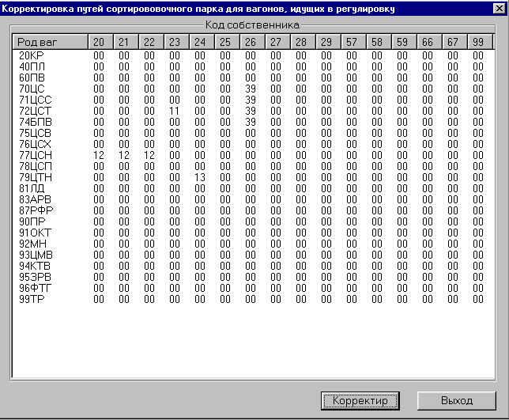Select row 99ТР
The width and height of the screenshot is (509, 420).
pos(253,299)
